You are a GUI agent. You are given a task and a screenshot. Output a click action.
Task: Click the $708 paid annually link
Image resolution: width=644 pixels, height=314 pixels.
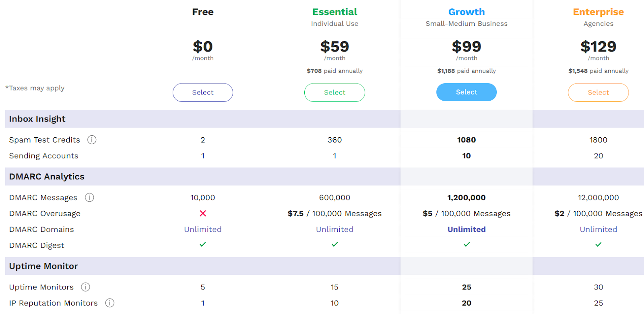click(x=334, y=70)
